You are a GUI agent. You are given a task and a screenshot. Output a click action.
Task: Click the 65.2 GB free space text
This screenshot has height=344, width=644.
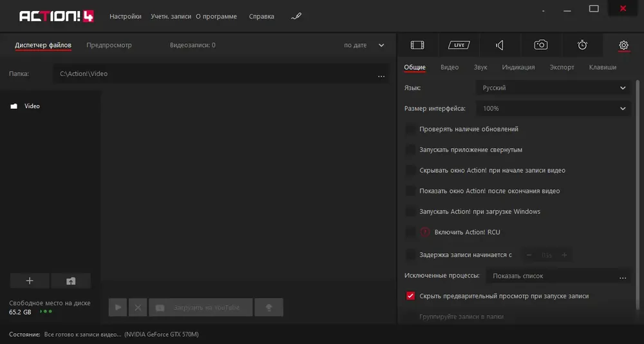[20, 312]
